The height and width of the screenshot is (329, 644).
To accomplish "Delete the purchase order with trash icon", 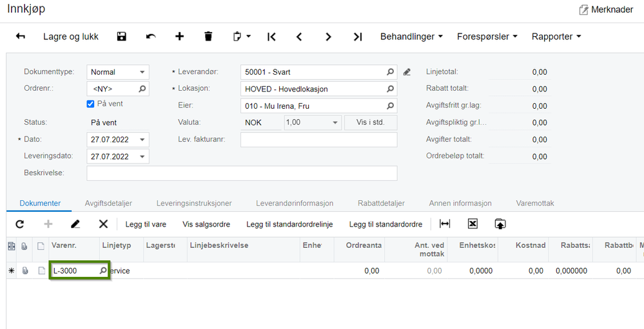I will pos(208,37).
